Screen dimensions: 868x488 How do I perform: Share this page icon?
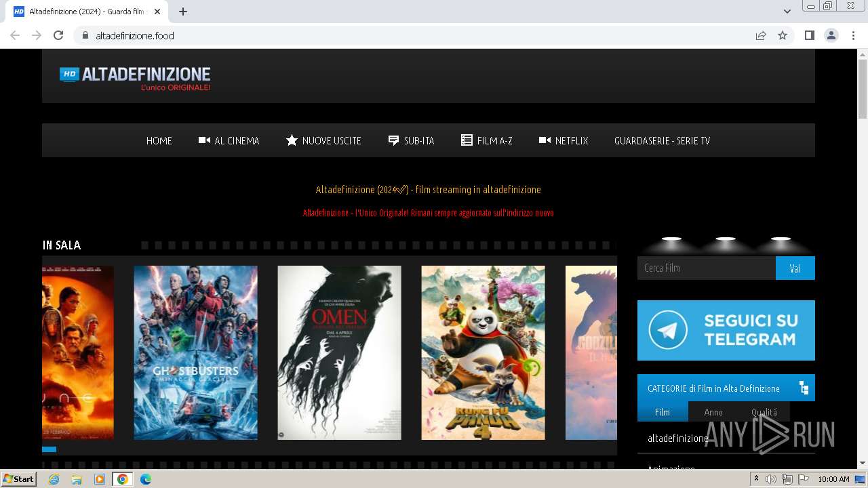point(761,35)
